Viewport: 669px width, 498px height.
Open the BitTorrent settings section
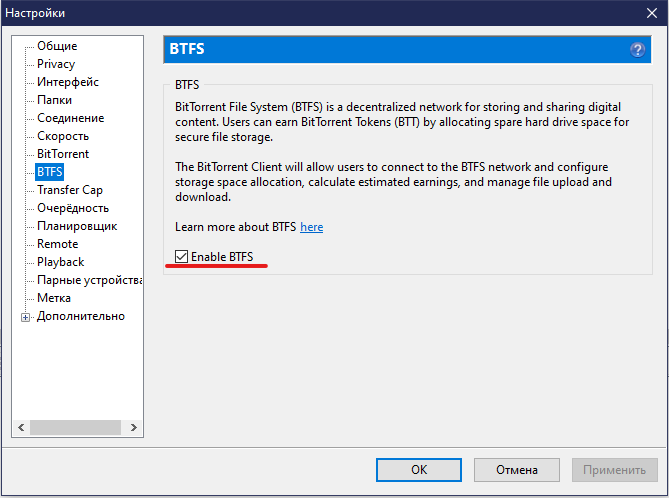(x=63, y=154)
